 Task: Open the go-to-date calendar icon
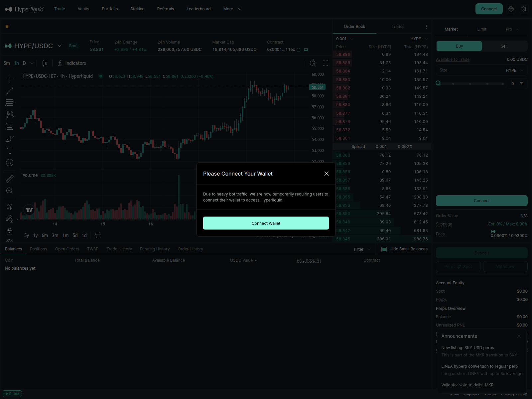click(98, 235)
